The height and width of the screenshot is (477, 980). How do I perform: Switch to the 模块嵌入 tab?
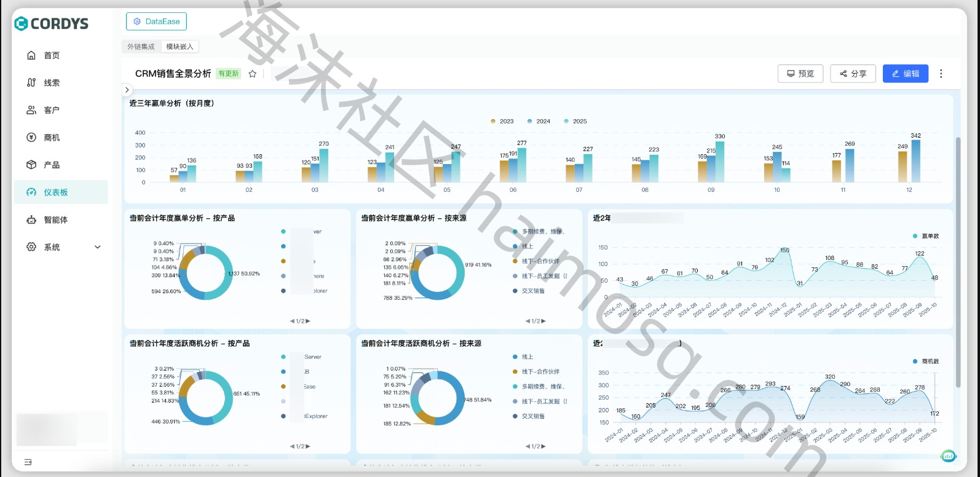(180, 47)
